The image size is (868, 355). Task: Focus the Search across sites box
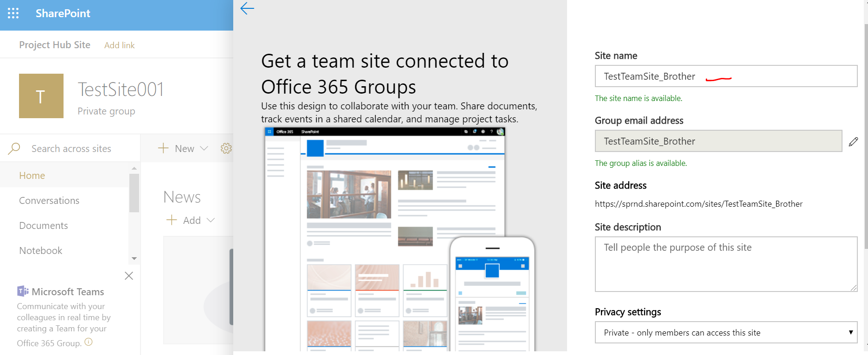point(71,149)
